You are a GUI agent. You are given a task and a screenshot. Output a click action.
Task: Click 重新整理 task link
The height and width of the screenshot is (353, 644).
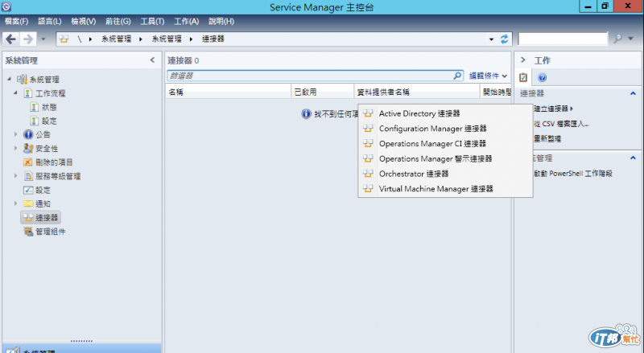(547, 139)
